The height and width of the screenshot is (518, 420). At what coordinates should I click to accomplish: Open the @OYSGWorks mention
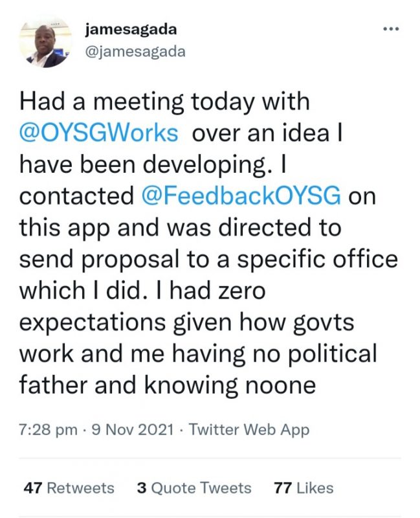[99, 133]
